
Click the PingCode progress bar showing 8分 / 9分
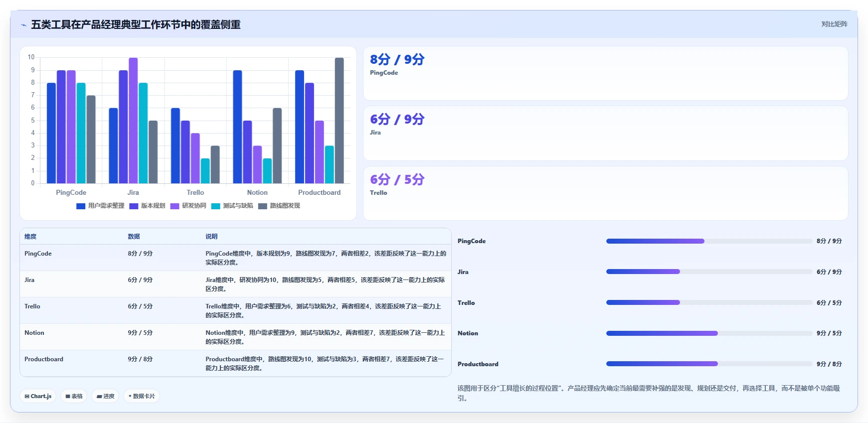click(x=709, y=241)
